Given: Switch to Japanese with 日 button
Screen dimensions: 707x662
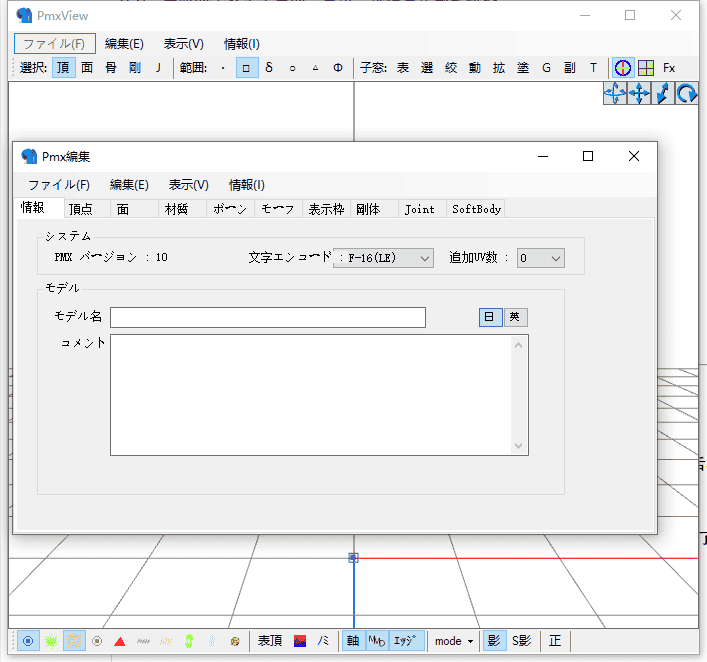Looking at the screenshot, I should tap(490, 317).
